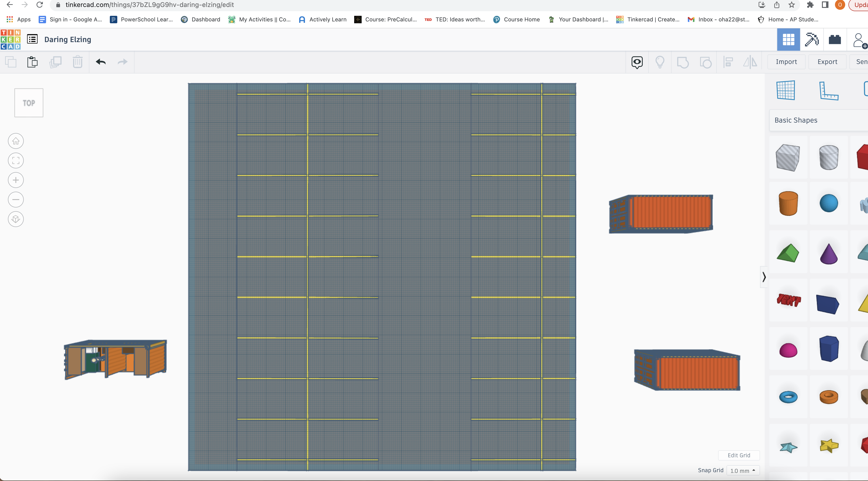Click the Export button
868x481 pixels.
tap(827, 62)
